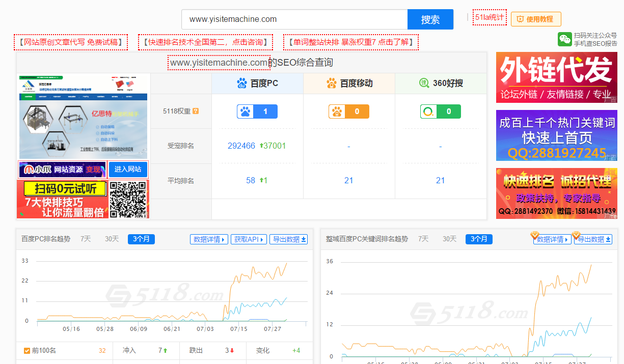Click the VIP diamond badge on right chart's 数据详情

coord(535,235)
